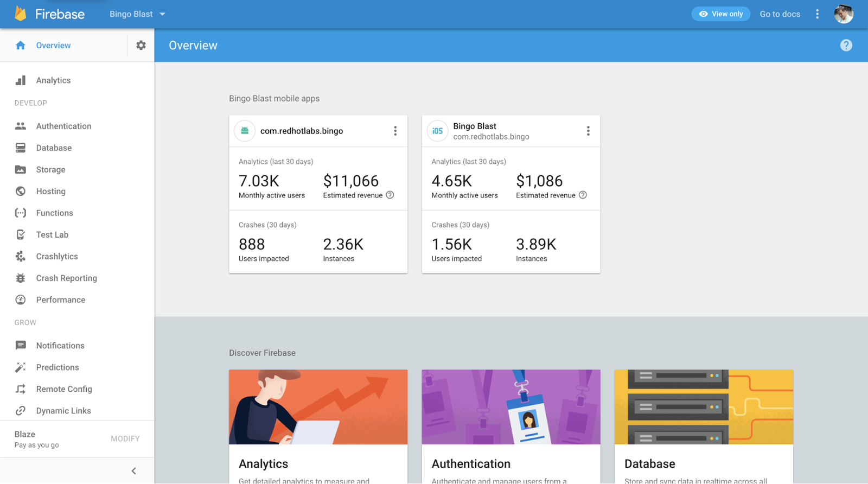This screenshot has height=484, width=868.
Task: Click 3.89K crash Instances value
Action: coord(536,244)
